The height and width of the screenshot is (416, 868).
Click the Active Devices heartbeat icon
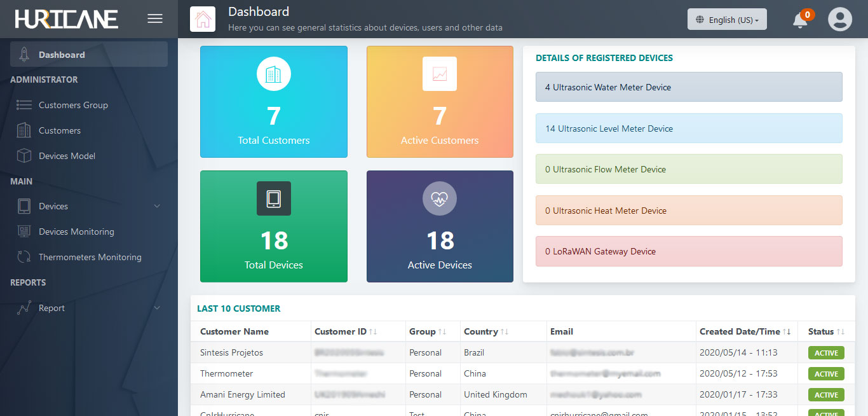[x=439, y=198]
